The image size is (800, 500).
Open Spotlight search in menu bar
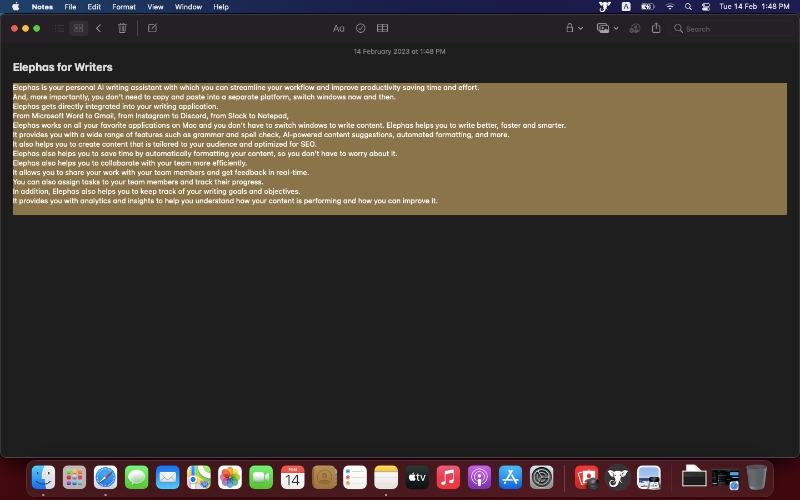(688, 7)
